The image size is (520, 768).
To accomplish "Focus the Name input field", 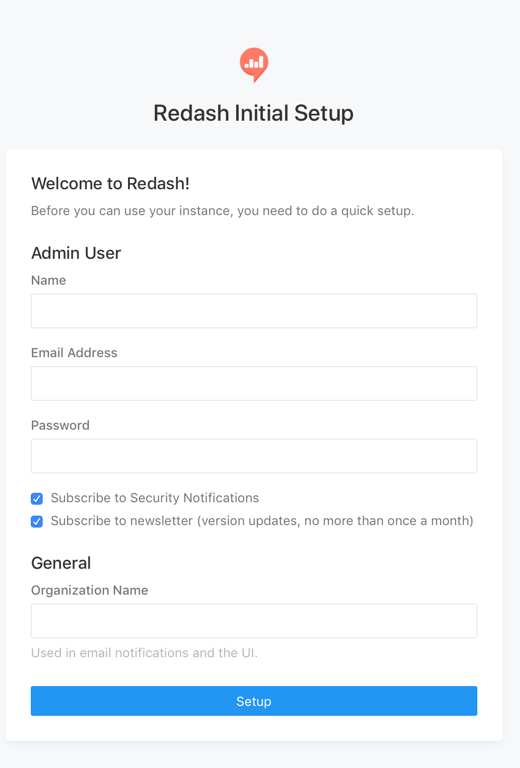I will 254,311.
